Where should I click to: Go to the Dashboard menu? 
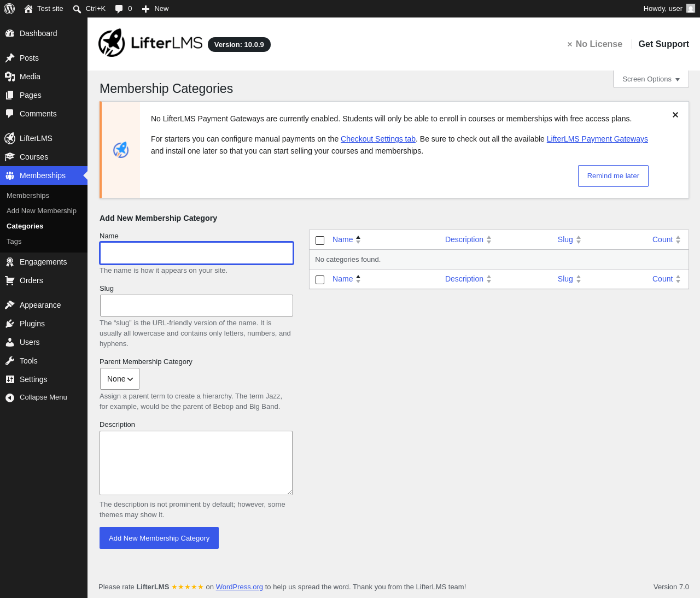44,33
